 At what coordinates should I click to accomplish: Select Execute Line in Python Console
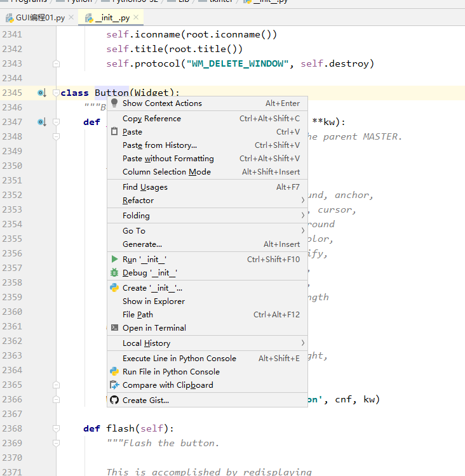pos(207,358)
